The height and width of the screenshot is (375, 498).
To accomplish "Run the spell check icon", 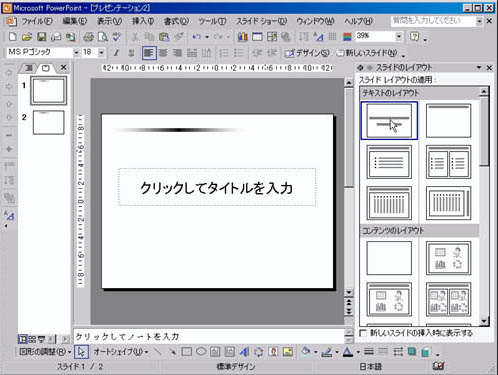I will (117, 37).
